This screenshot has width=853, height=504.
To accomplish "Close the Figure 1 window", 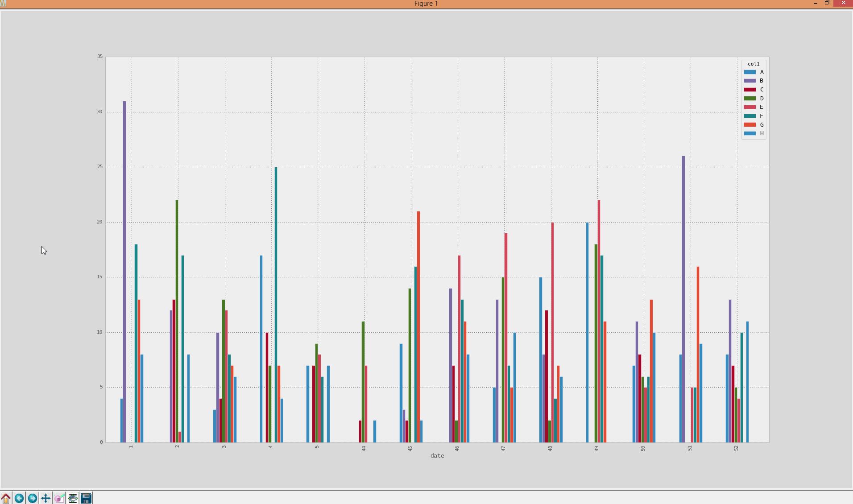I will tap(843, 3).
